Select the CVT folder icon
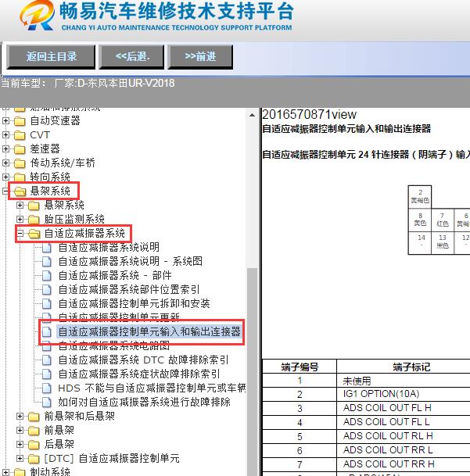This screenshot has height=476, width=470. click(x=20, y=135)
